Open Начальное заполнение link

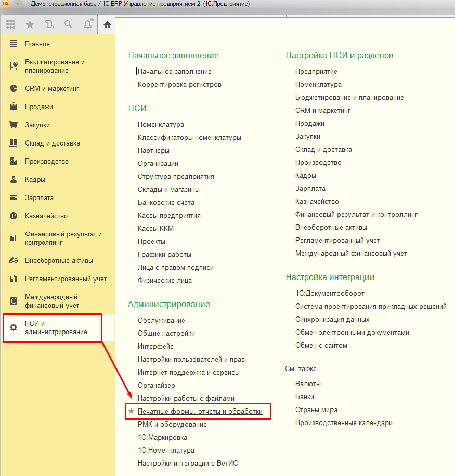[174, 71]
